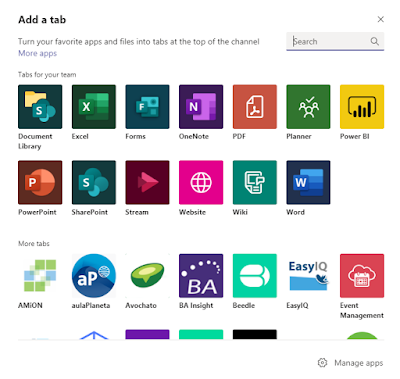The width and height of the screenshot is (400, 379).
Task: Select the Website app icon
Action: click(x=201, y=182)
